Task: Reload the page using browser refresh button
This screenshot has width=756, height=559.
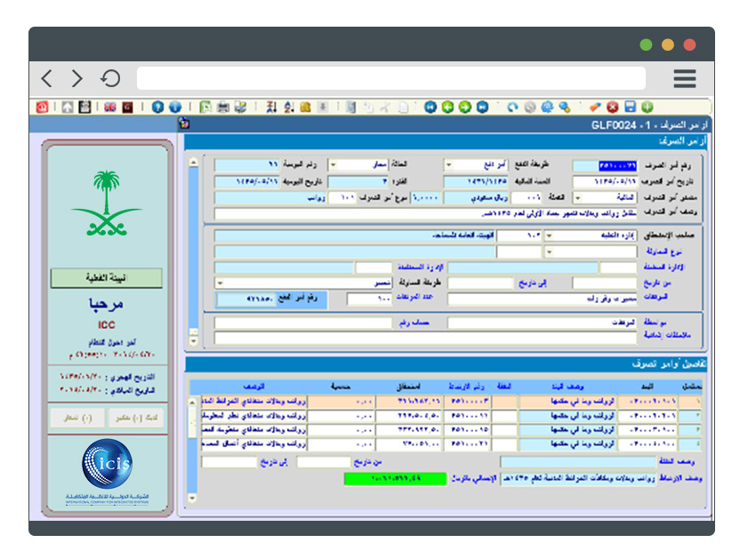Action: click(x=110, y=79)
